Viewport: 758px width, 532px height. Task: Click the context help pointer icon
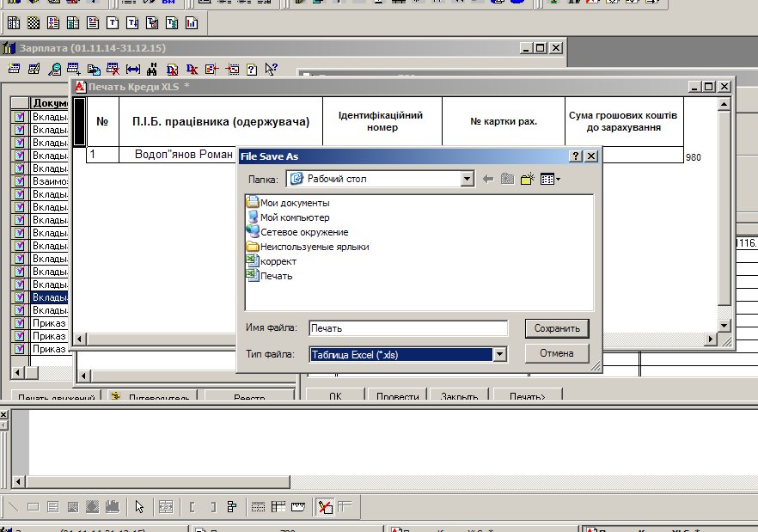coord(272,70)
